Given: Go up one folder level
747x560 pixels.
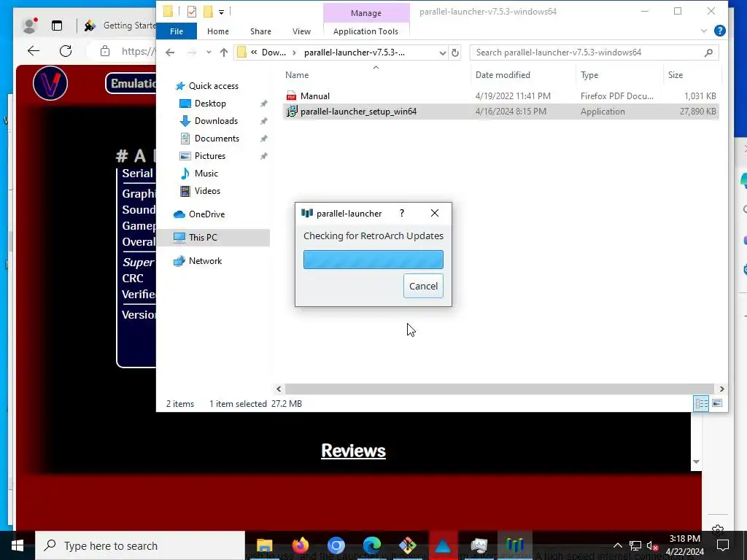Looking at the screenshot, I should click(224, 52).
